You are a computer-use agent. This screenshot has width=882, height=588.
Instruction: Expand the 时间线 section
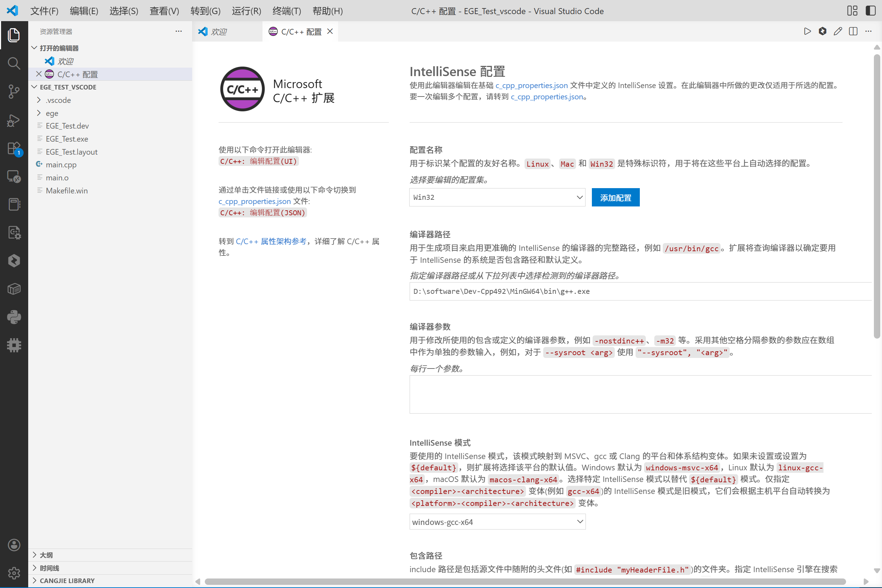[x=35, y=568]
